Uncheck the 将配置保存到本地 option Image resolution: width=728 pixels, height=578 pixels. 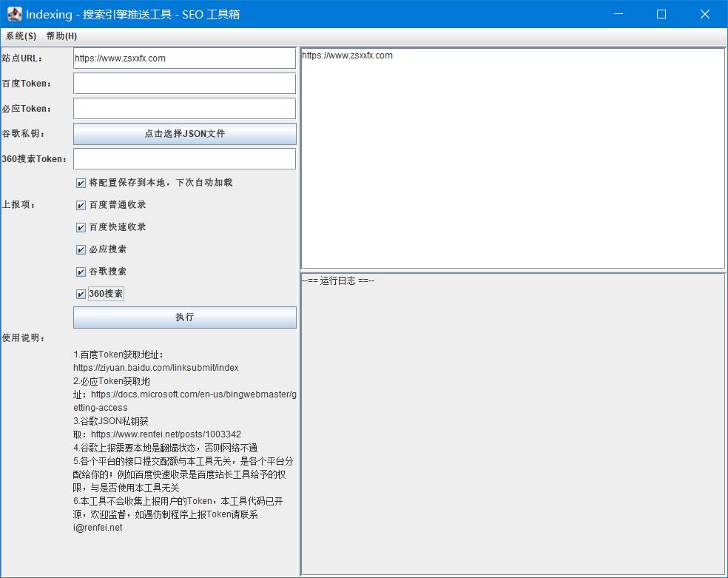pyautogui.click(x=81, y=183)
